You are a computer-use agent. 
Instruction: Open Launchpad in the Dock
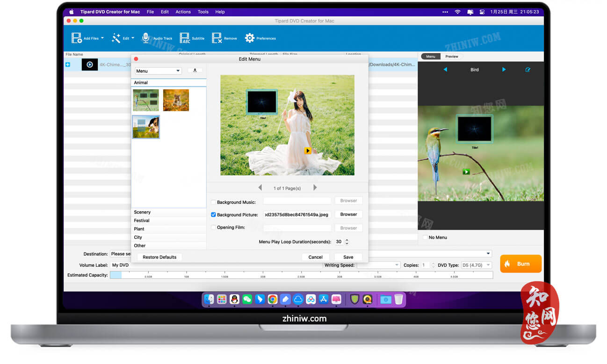[x=222, y=300]
